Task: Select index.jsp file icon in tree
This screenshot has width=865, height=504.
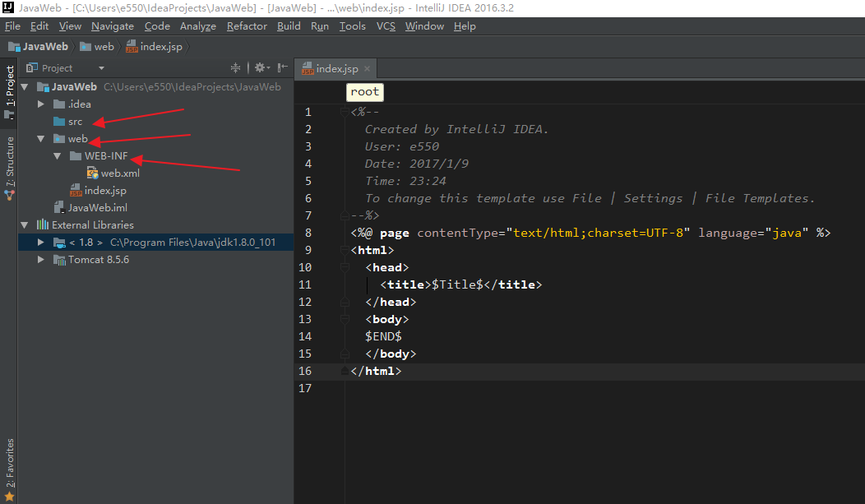Action: tap(76, 191)
